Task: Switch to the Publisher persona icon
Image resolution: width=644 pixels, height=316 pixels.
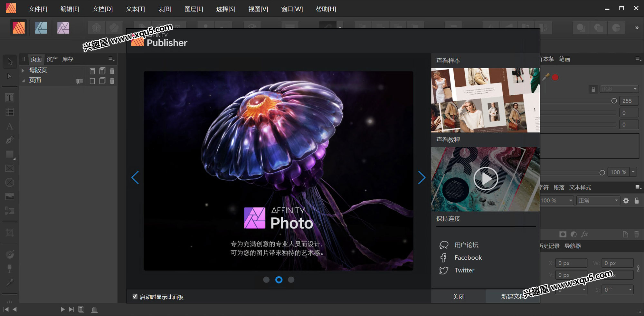Action: (19, 28)
